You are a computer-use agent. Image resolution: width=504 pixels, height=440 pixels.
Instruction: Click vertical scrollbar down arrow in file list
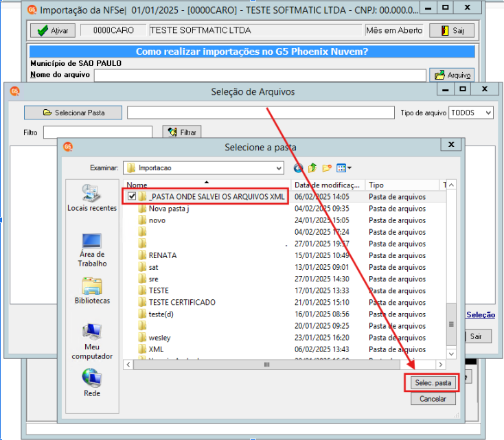click(451, 354)
